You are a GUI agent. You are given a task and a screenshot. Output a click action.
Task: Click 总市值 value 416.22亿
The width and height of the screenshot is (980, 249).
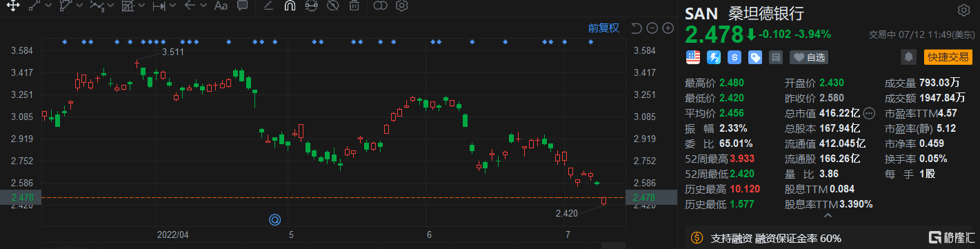point(839,112)
